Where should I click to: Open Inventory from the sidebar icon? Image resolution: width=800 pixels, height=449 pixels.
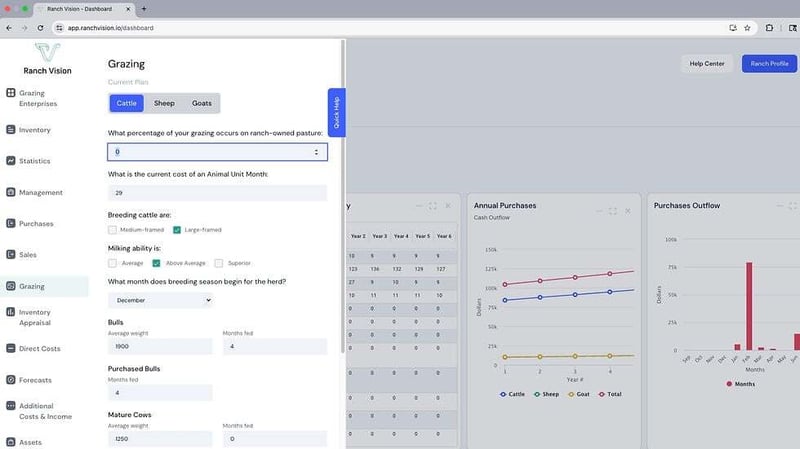point(11,130)
